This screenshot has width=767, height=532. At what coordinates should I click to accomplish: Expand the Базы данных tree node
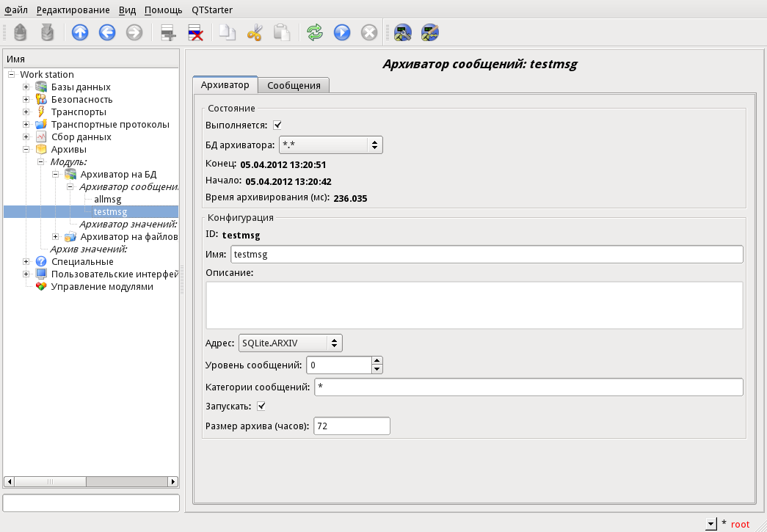click(x=26, y=87)
